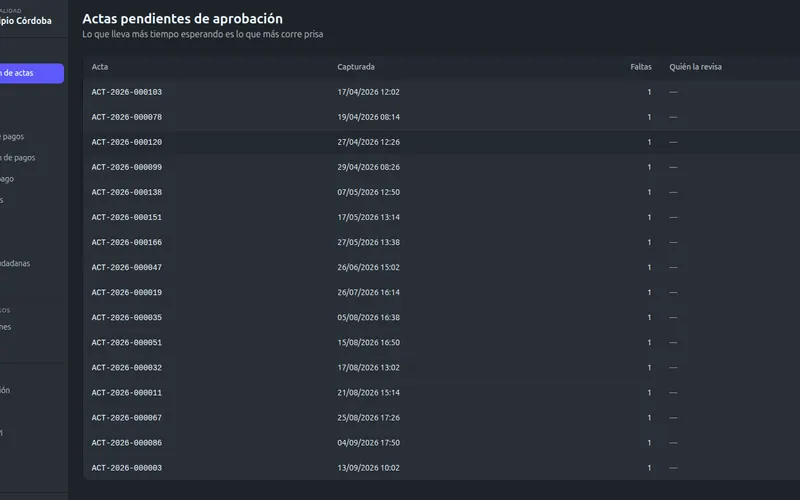The image size is (800, 500).
Task: Click capture date 05/08/2026 16:38
Action: pyautogui.click(x=368, y=317)
